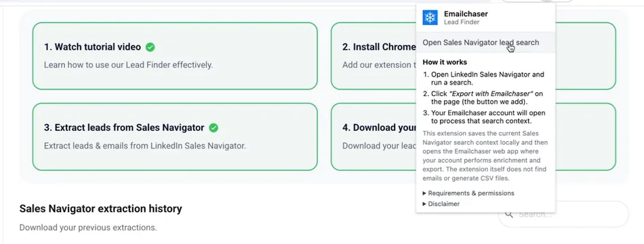Select step 'Open LinkedIn Sales Navigator and run a search'

point(487,79)
